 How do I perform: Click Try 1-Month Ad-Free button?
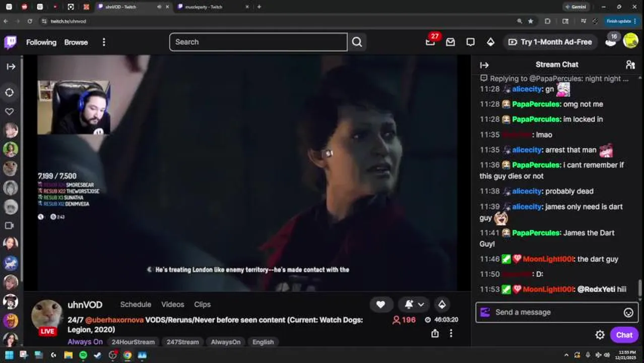click(550, 42)
